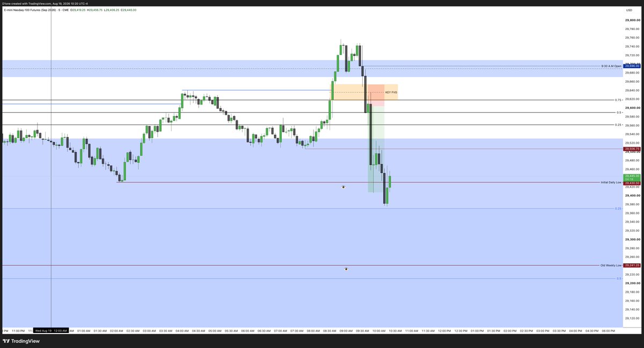Click the 04:00 AM time axis label

182,331
